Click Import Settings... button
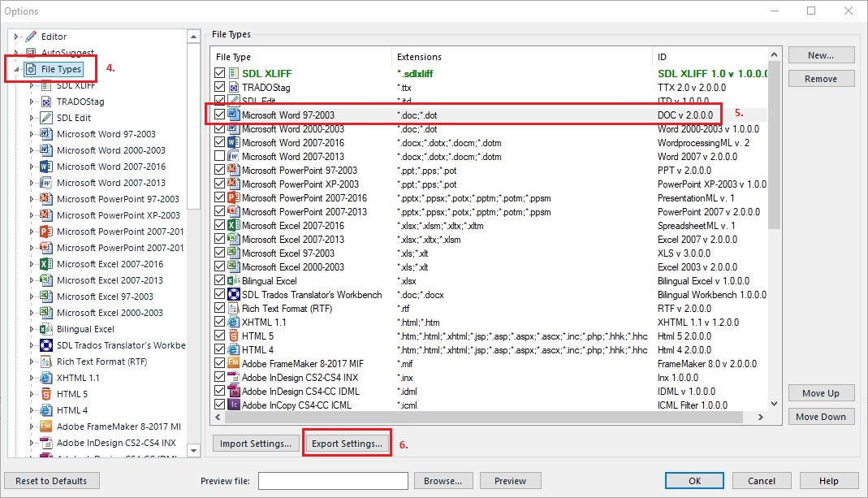Viewport: 868px width, 498px height. (256, 443)
